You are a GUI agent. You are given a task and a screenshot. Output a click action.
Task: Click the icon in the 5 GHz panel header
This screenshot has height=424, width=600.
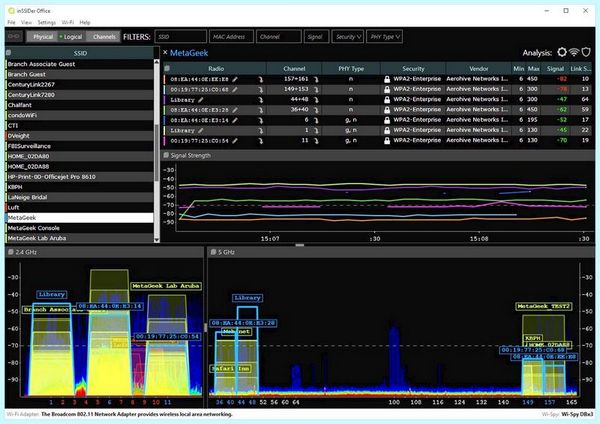click(x=213, y=252)
